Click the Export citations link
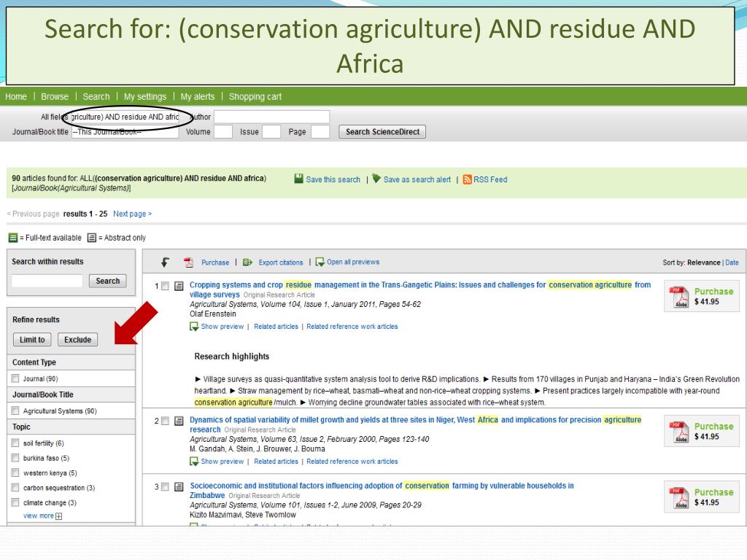This screenshot has height=560, width=747. pyautogui.click(x=281, y=262)
